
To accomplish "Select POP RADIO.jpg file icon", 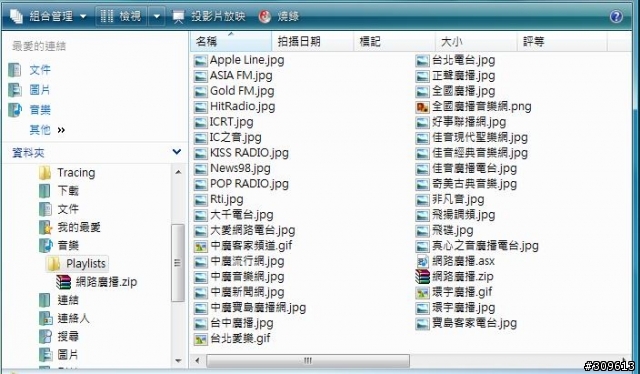I will tap(200, 185).
